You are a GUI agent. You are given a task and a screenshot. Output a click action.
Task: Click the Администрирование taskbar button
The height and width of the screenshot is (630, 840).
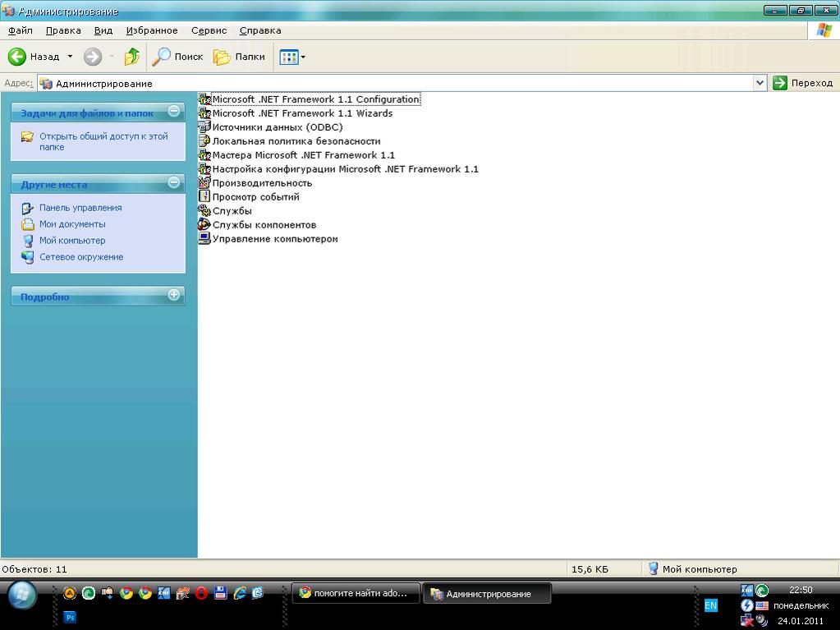point(487,594)
